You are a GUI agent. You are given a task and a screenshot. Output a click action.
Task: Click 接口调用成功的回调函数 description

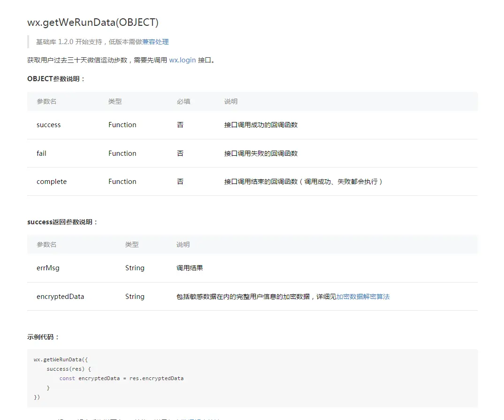(x=260, y=125)
